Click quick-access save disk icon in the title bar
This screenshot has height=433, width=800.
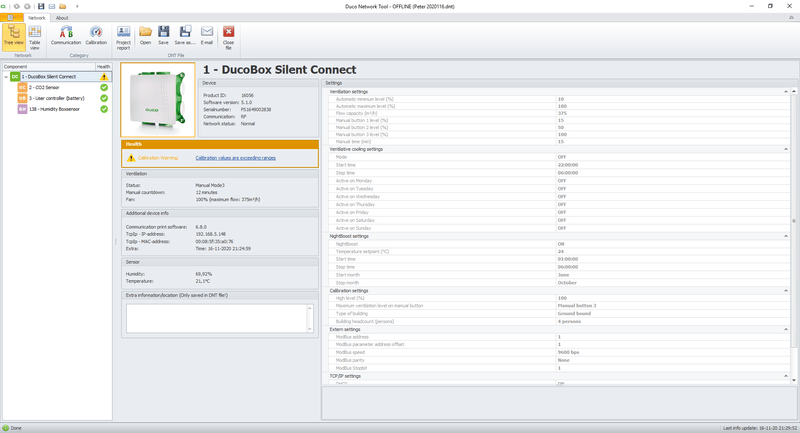[41, 6]
